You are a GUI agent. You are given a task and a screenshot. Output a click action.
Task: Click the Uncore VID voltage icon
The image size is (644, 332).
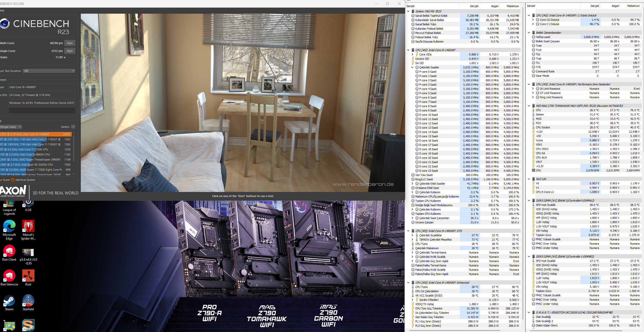pos(413,59)
